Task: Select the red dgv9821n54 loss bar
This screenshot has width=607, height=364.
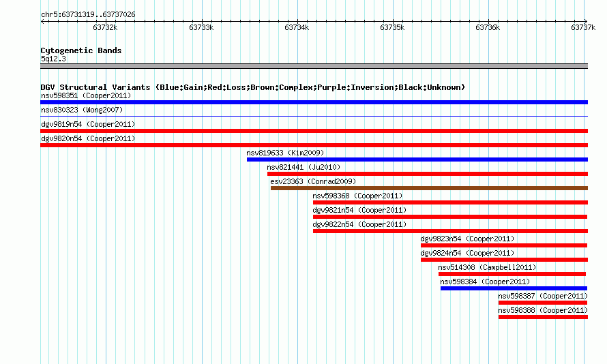Action: (450, 217)
